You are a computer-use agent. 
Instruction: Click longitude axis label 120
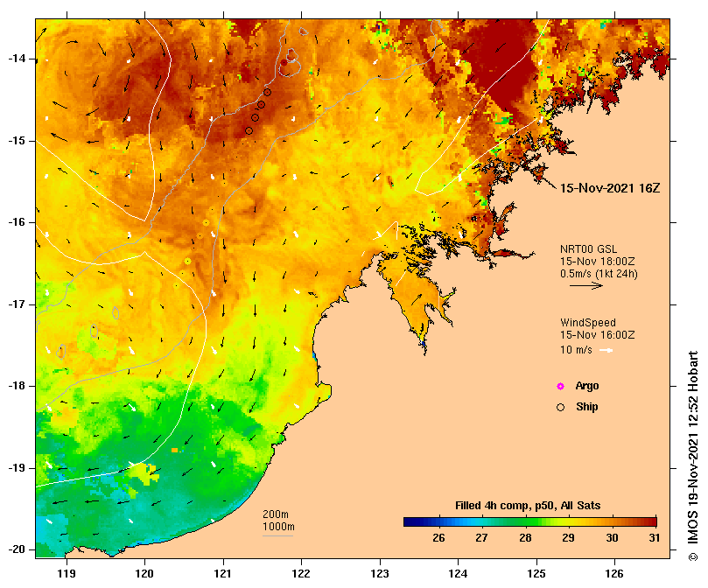[x=145, y=574]
